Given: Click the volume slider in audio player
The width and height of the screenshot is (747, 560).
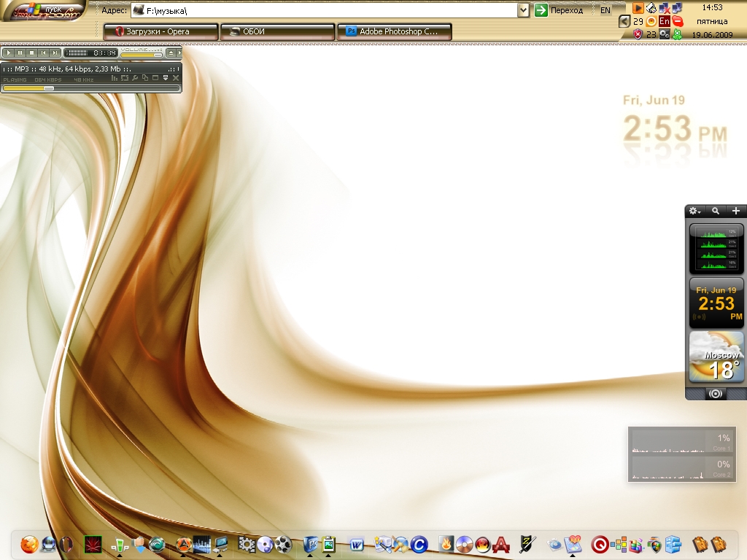Looking at the screenshot, I should click(142, 53).
